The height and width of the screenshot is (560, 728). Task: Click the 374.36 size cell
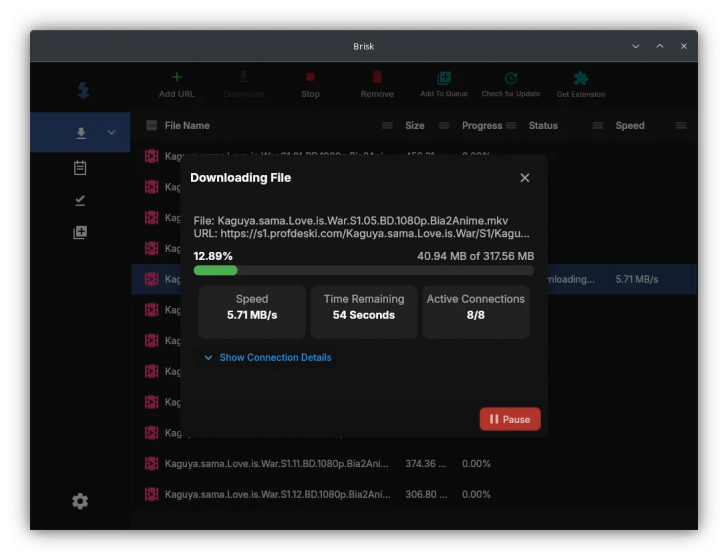[x=425, y=463]
